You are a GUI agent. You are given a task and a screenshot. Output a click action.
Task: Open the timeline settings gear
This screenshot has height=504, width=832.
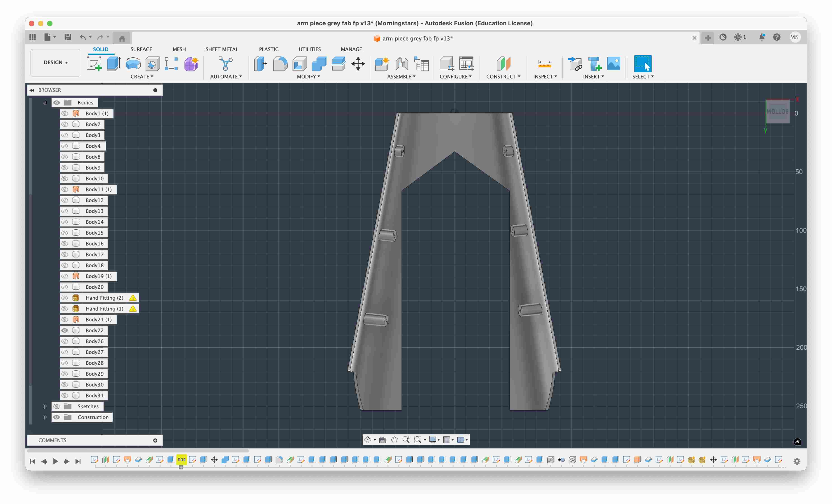797,461
